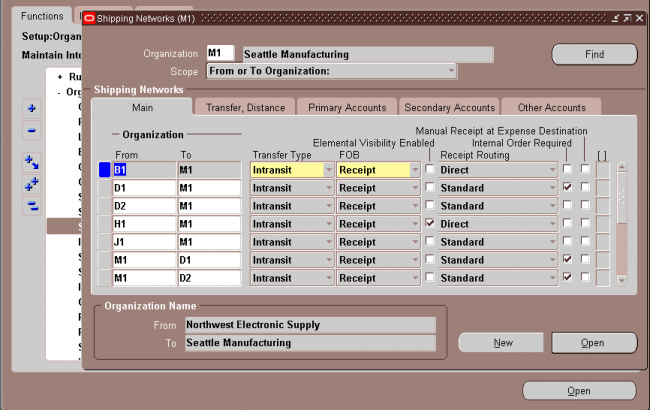650x410 pixels.
Task: Click the blue minus collapse icon
Action: point(32,130)
